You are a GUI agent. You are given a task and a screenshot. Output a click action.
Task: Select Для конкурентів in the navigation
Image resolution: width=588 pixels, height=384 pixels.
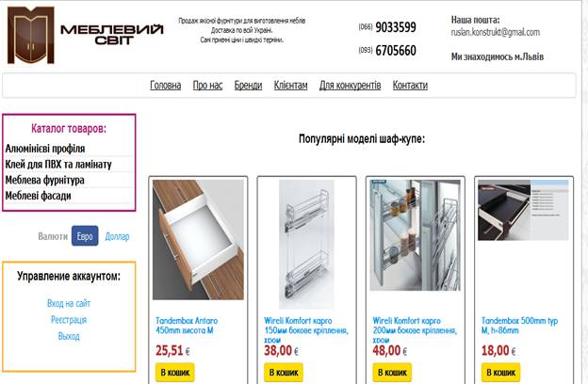pos(350,86)
